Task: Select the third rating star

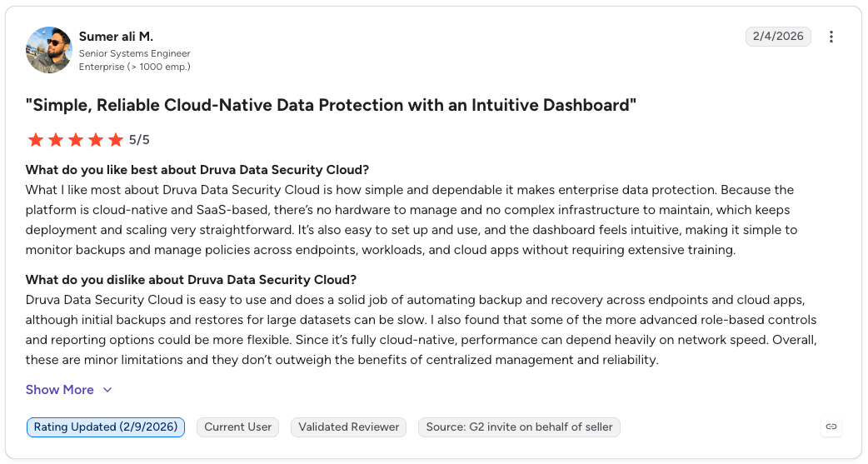Action: tap(76, 139)
